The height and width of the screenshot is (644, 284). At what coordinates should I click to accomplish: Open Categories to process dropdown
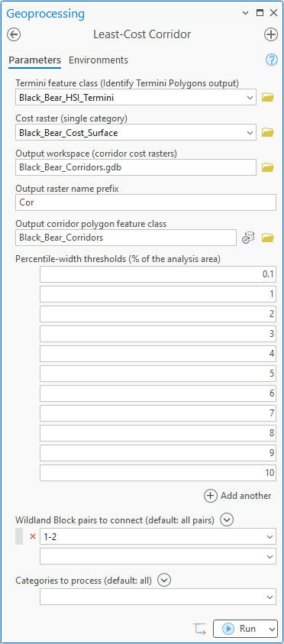pyautogui.click(x=269, y=597)
